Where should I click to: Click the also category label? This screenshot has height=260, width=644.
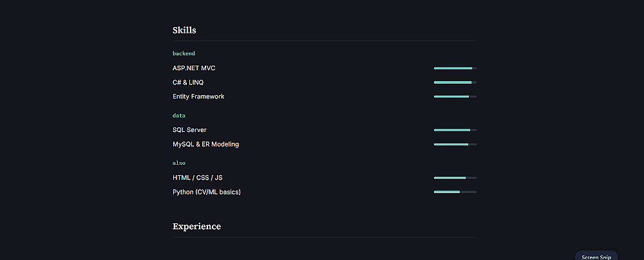179,163
